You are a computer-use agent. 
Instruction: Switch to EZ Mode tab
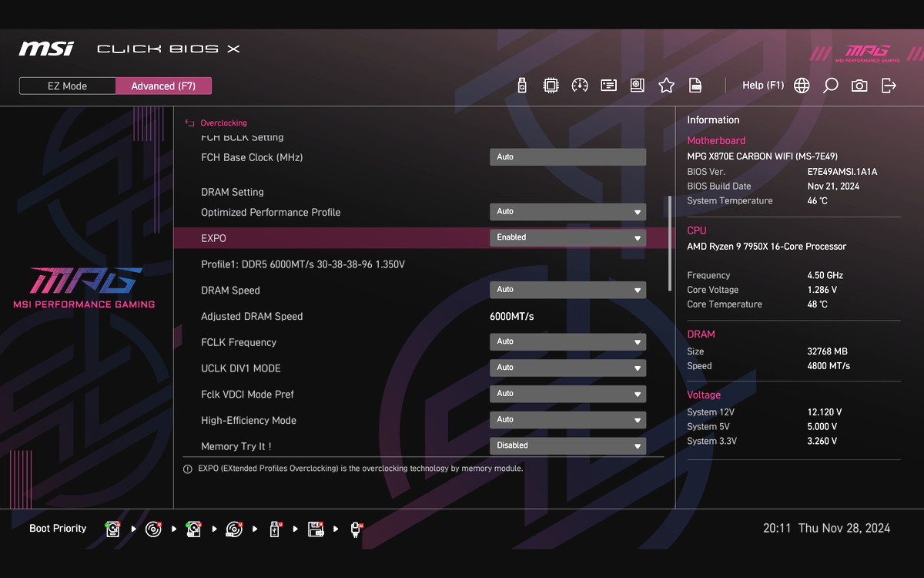(x=68, y=86)
